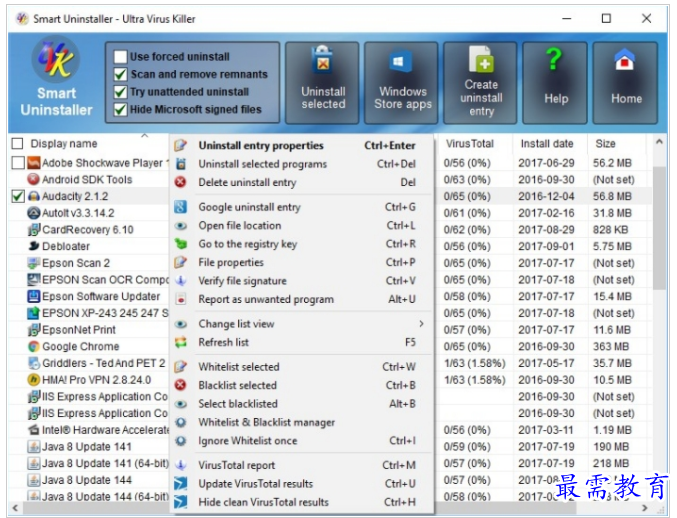
Task: Click the Update VirusTotal results icon
Action: pos(180,484)
